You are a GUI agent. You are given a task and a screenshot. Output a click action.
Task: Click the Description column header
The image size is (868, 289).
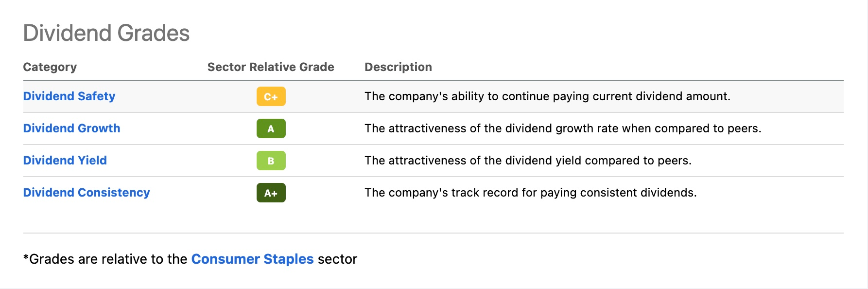(398, 67)
